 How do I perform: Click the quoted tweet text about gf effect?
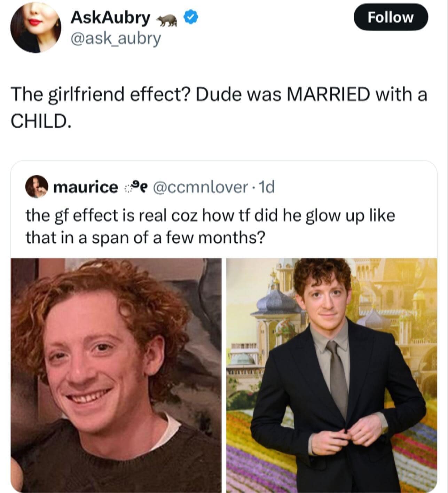point(210,226)
